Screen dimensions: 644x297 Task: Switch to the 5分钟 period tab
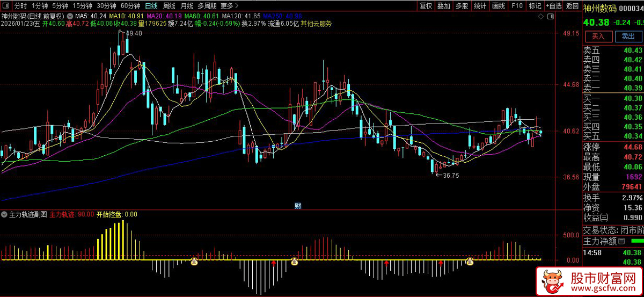61,6
